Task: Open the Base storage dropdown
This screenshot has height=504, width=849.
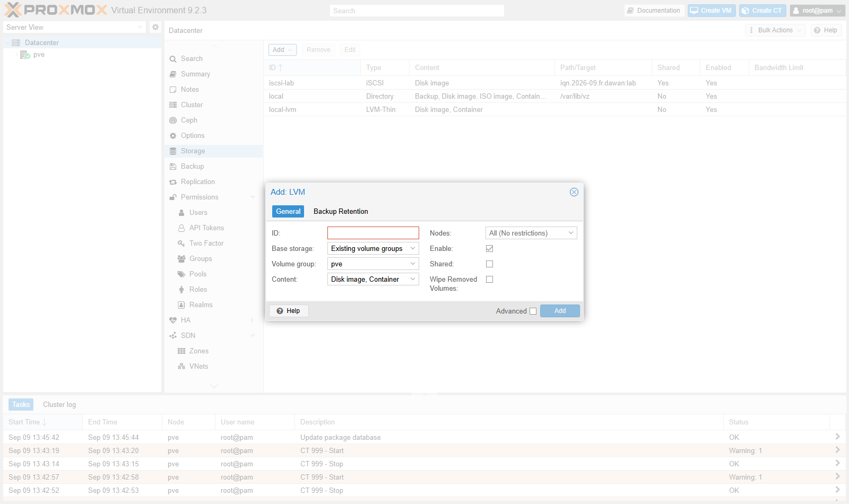Action: click(x=413, y=248)
